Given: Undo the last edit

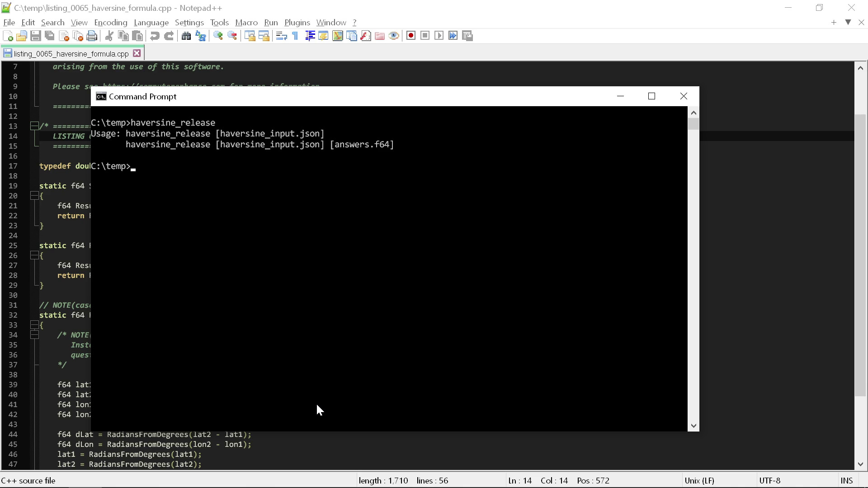Looking at the screenshot, I should [154, 36].
